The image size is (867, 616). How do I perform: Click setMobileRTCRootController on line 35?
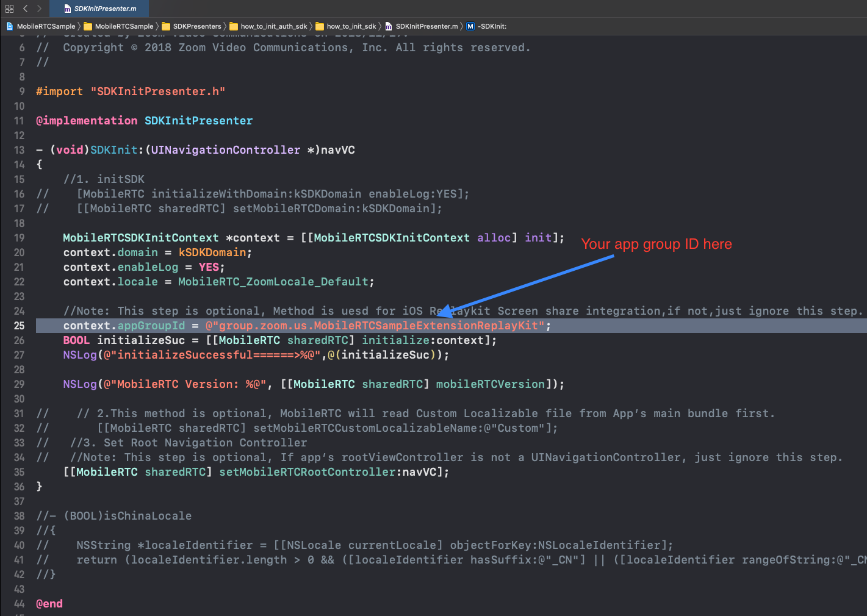click(x=307, y=472)
